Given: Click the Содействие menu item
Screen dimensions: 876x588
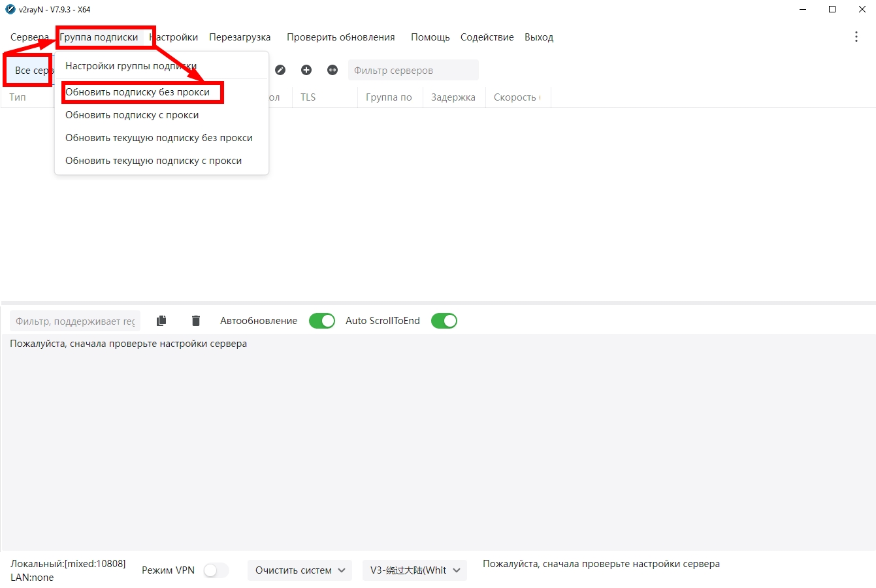Looking at the screenshot, I should 487,37.
